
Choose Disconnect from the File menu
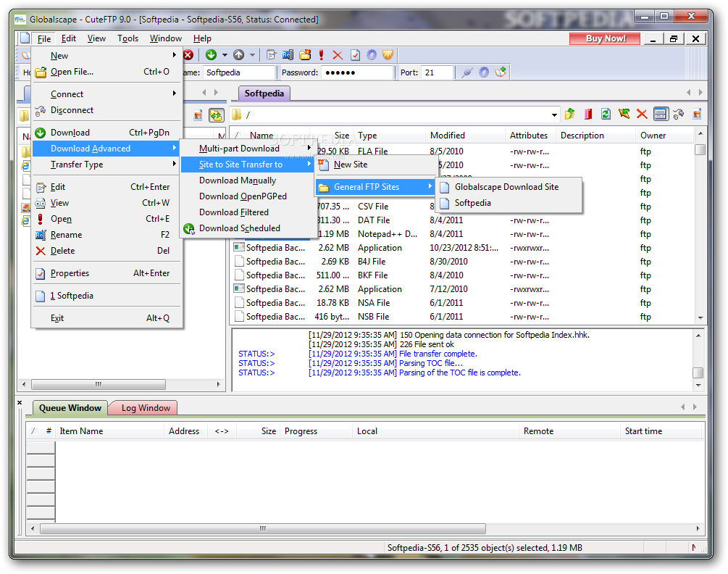point(106,110)
